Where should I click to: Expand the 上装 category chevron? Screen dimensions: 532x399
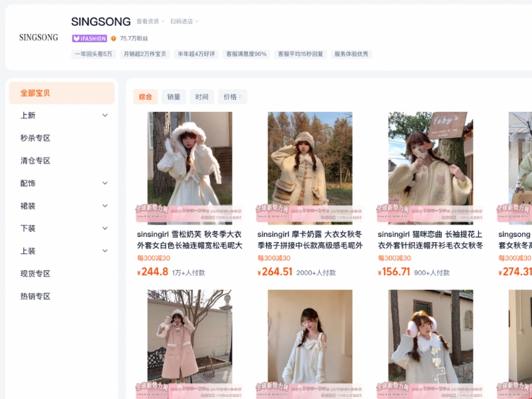tap(105, 251)
